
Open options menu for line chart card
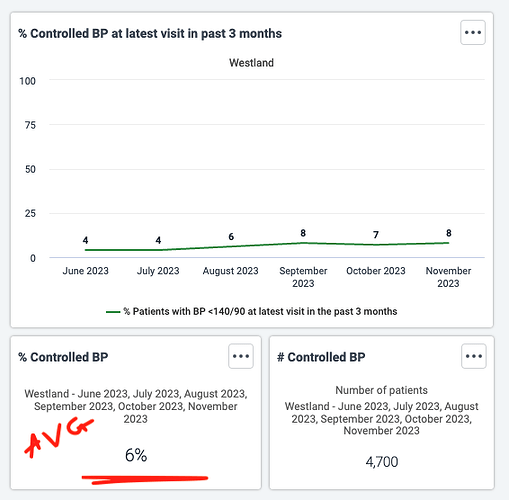pos(473,33)
